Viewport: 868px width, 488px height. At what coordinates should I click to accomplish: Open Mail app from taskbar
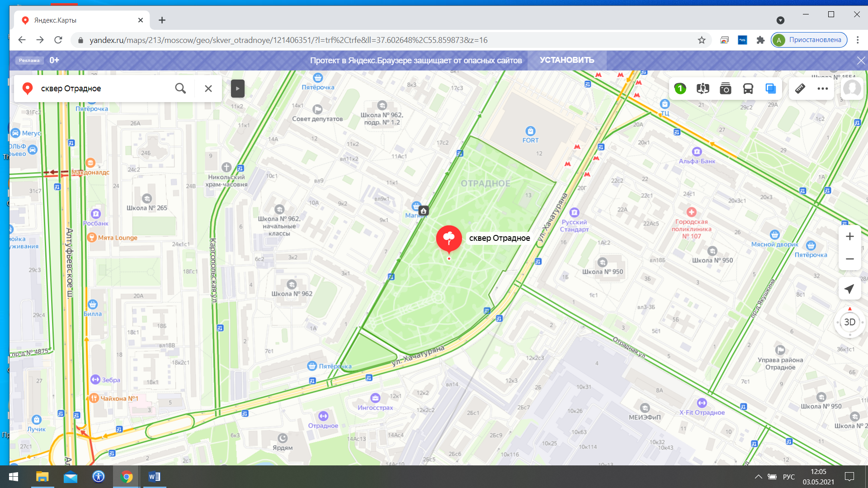(70, 477)
